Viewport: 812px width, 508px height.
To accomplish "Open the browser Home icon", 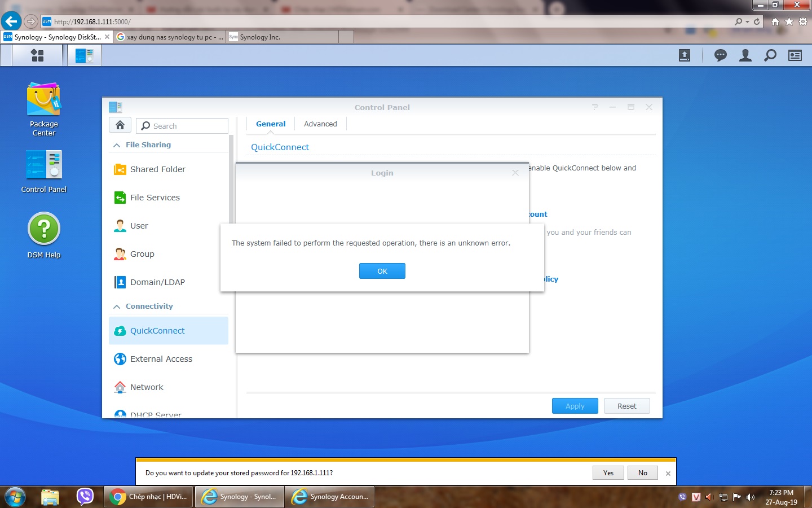I will click(x=775, y=21).
